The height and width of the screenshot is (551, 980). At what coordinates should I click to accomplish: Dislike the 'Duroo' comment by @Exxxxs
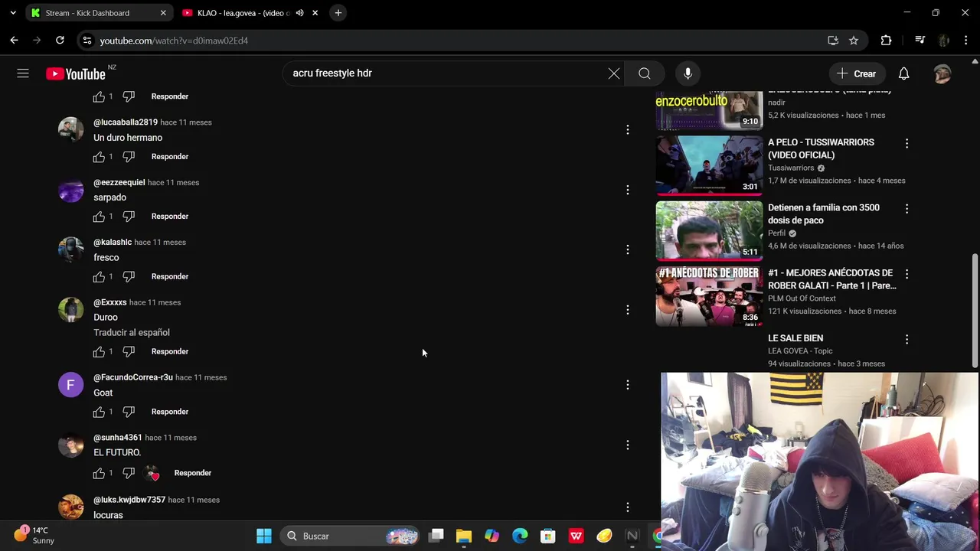point(129,352)
